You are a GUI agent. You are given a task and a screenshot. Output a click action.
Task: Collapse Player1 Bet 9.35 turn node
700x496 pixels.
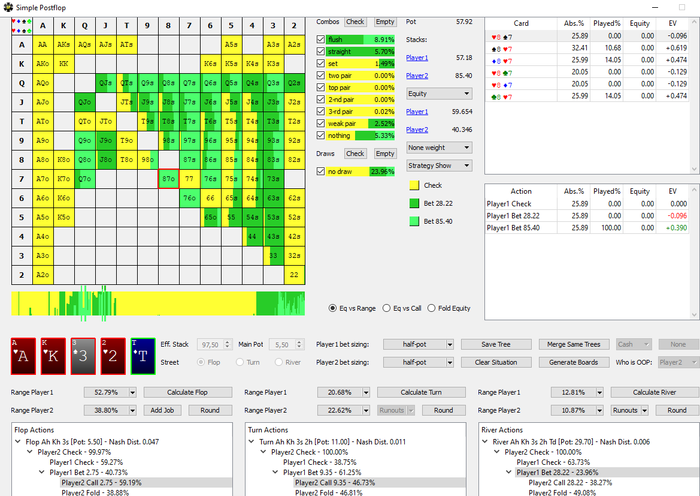pyautogui.click(x=275, y=472)
